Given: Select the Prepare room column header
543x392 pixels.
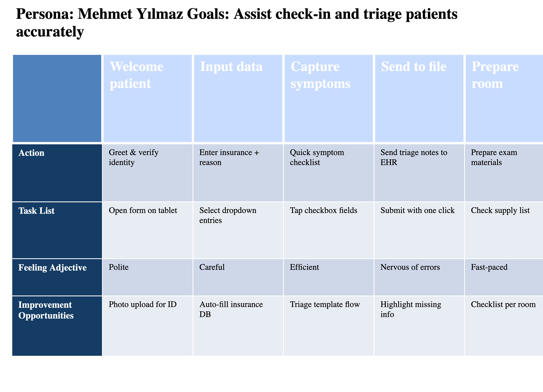Looking at the screenshot, I should point(504,98).
